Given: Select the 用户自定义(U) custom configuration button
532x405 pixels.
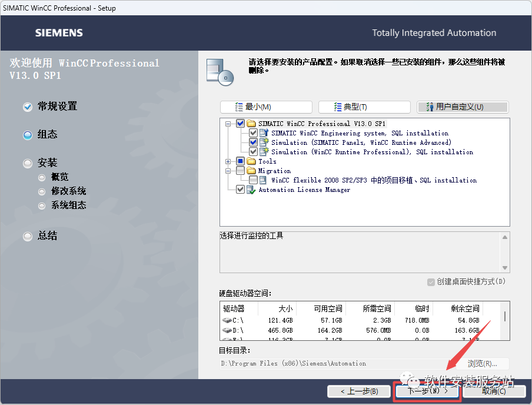Looking at the screenshot, I should pyautogui.click(x=463, y=107).
